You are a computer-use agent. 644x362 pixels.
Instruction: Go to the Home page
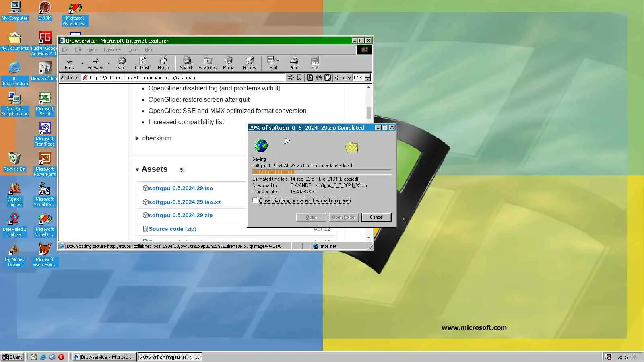pyautogui.click(x=163, y=63)
